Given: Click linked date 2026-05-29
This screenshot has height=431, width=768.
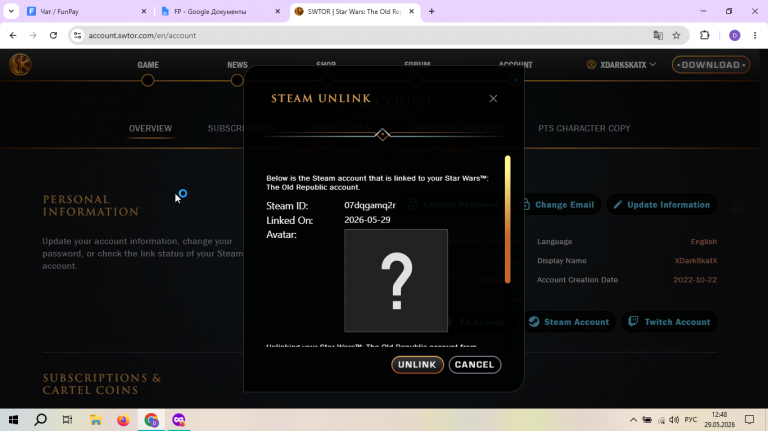Looking at the screenshot, I should tap(367, 220).
